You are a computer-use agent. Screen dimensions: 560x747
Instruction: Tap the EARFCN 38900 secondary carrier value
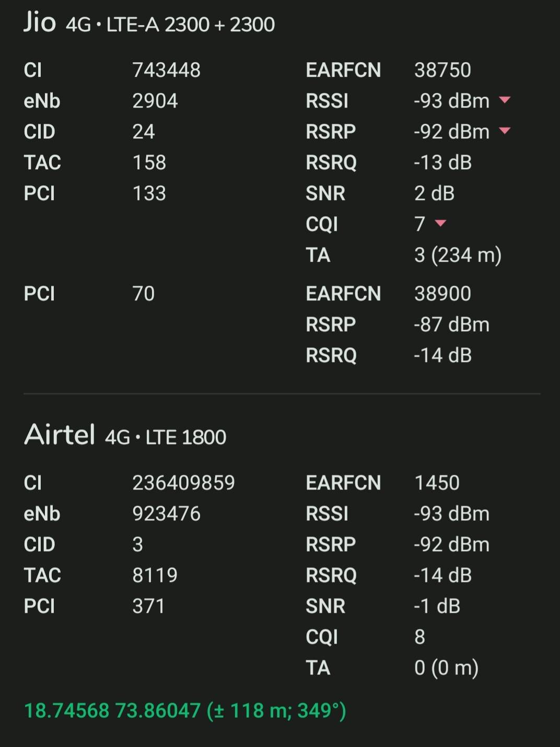[442, 294]
